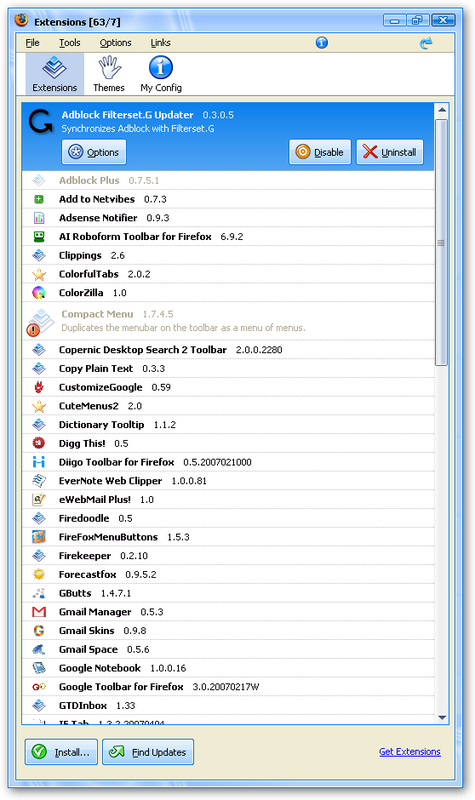Click the Digg This! red icon
The width and height of the screenshot is (475, 800).
point(39,443)
